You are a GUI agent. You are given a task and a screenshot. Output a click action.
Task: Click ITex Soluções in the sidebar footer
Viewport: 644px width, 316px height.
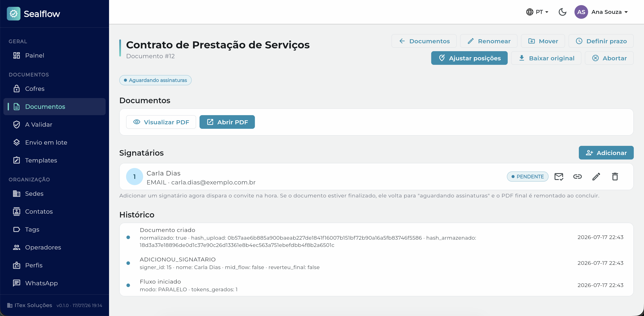coord(33,305)
